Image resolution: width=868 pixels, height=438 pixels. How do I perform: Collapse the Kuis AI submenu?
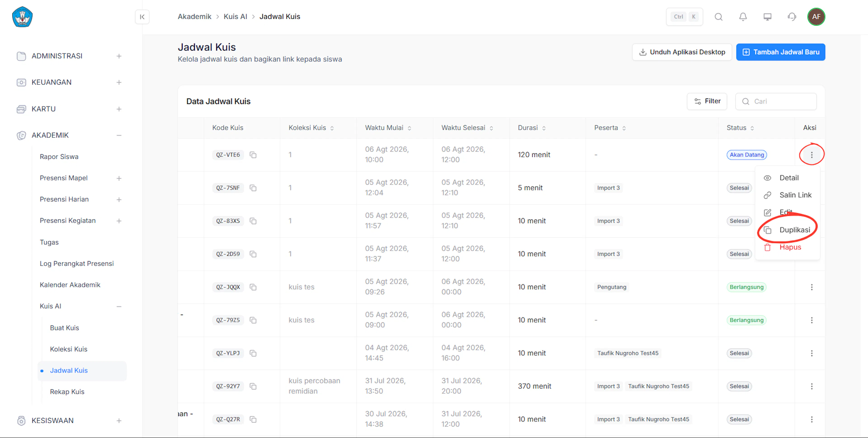(119, 306)
